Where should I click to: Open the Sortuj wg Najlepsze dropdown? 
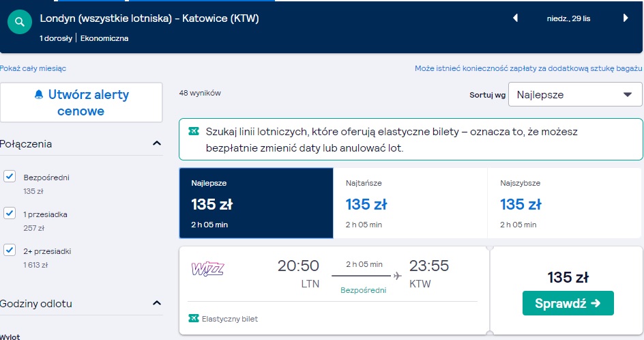575,95
